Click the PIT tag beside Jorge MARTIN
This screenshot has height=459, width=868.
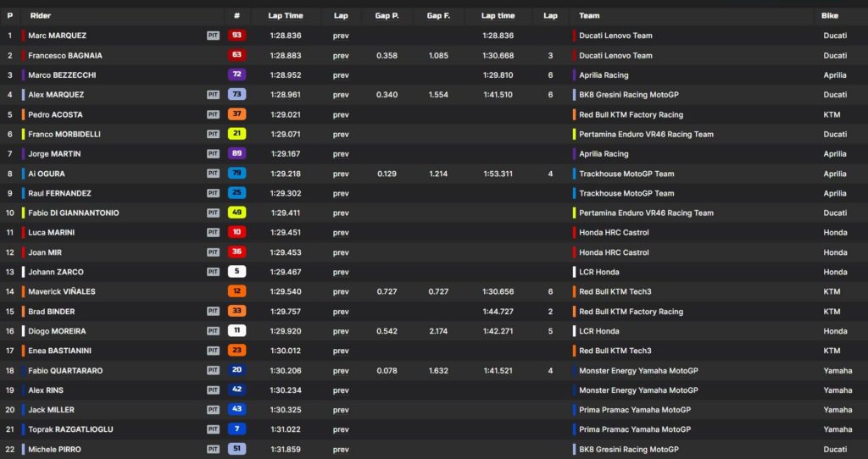213,154
